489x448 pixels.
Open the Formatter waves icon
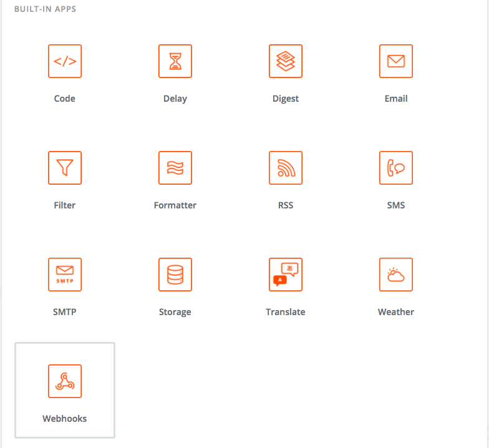tap(175, 168)
